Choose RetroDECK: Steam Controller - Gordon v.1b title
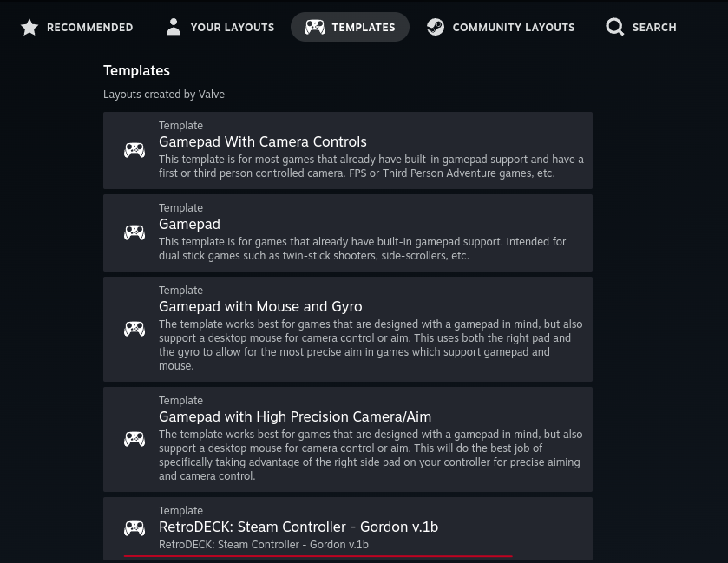This screenshot has height=563, width=728. click(298, 527)
